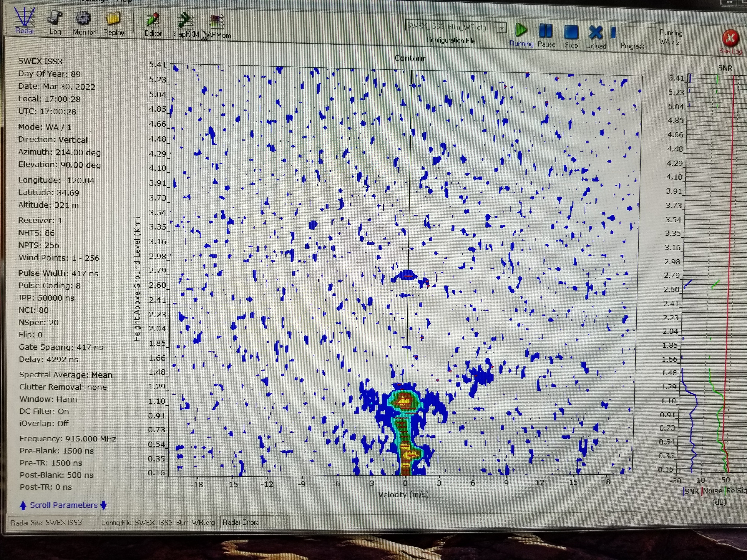Open the Replay folder icon
Viewport: 747px width, 560px height.
113,19
